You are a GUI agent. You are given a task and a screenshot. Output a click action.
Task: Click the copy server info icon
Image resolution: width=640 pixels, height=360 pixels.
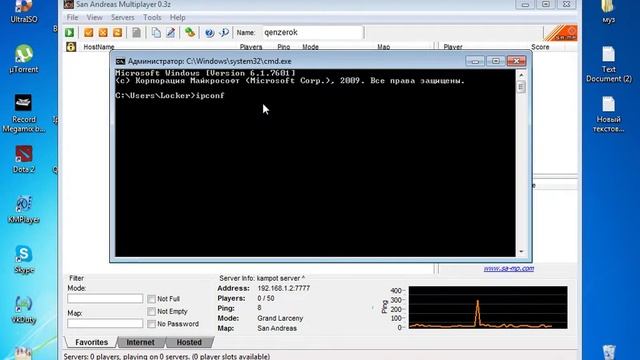point(156,33)
